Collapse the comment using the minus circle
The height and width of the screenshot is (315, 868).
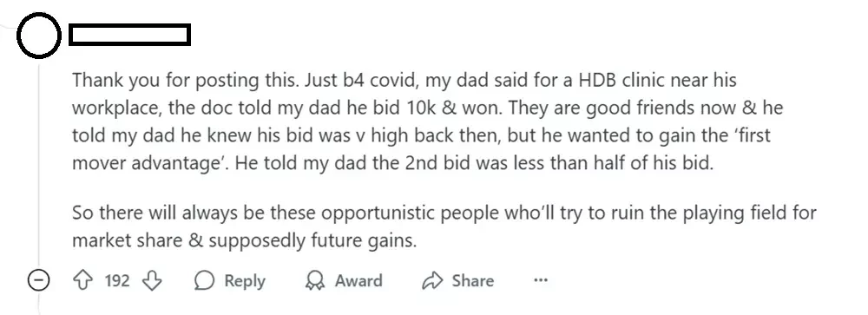click(x=39, y=280)
